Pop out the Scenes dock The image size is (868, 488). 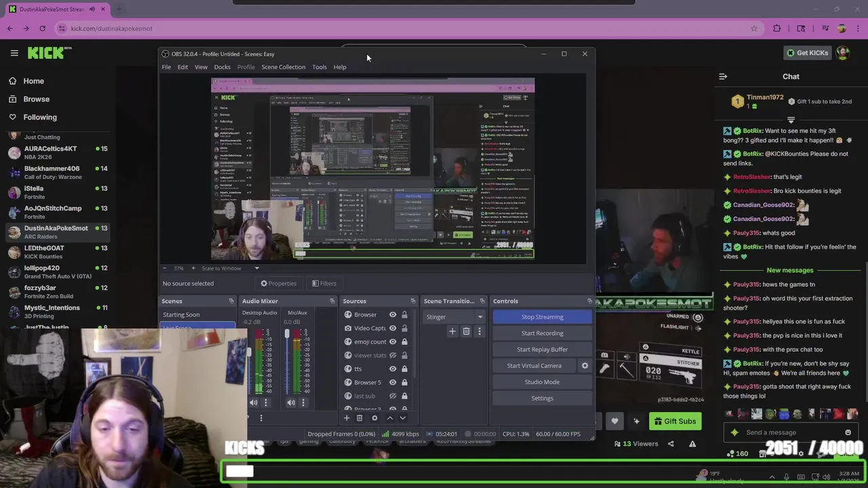tap(231, 301)
